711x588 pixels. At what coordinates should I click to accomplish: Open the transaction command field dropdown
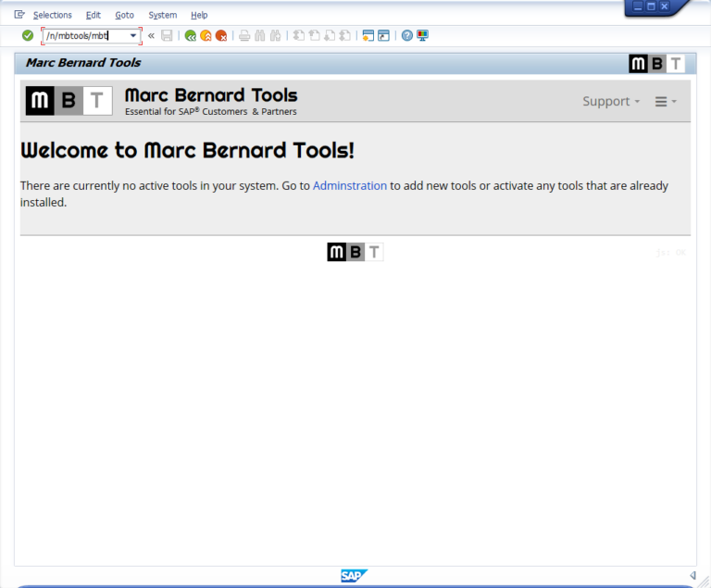pyautogui.click(x=133, y=36)
